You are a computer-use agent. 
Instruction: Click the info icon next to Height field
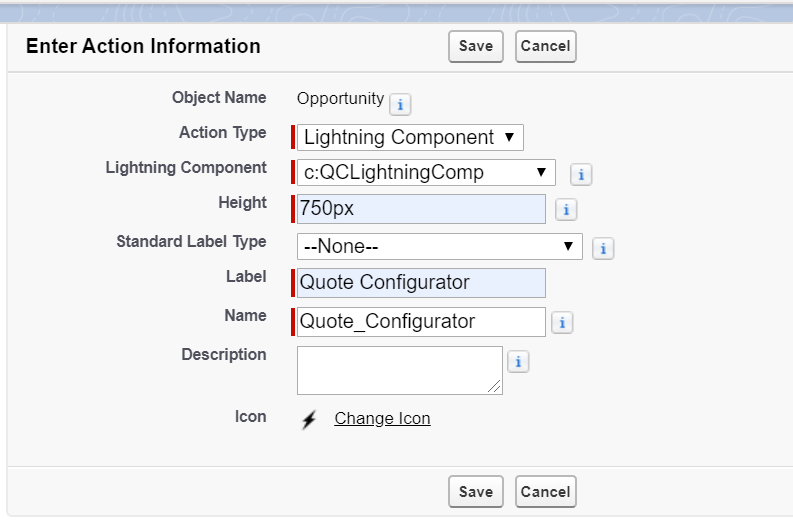[x=565, y=210]
